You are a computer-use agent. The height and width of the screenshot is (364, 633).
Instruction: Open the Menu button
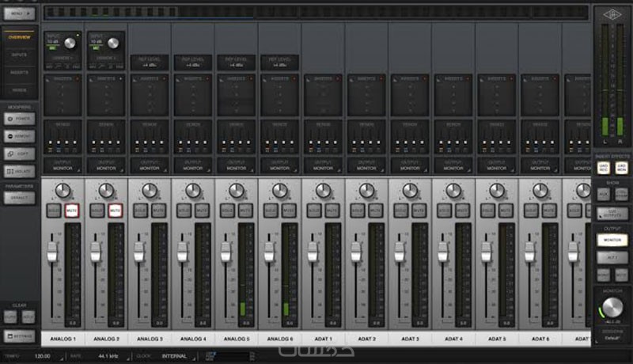click(19, 13)
